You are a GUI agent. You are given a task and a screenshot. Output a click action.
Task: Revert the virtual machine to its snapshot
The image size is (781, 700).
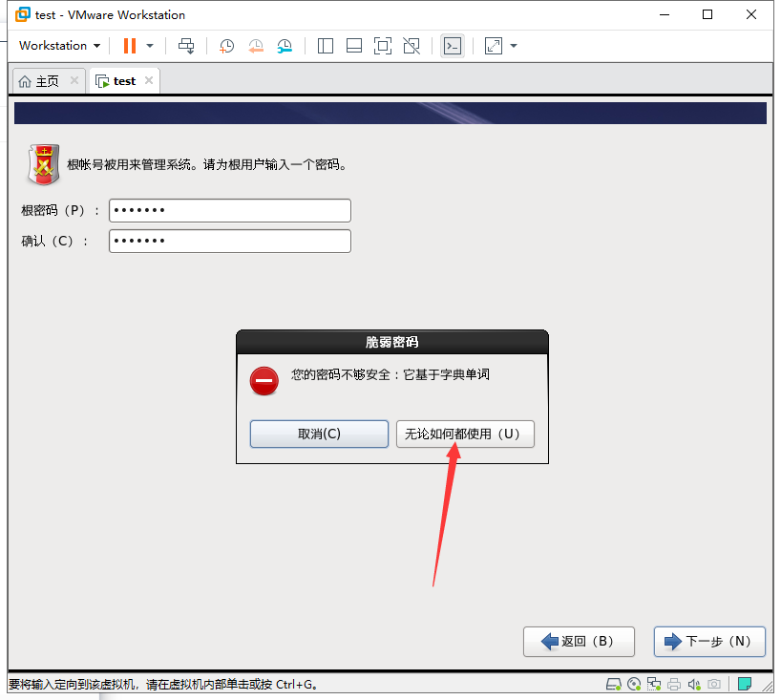(256, 45)
